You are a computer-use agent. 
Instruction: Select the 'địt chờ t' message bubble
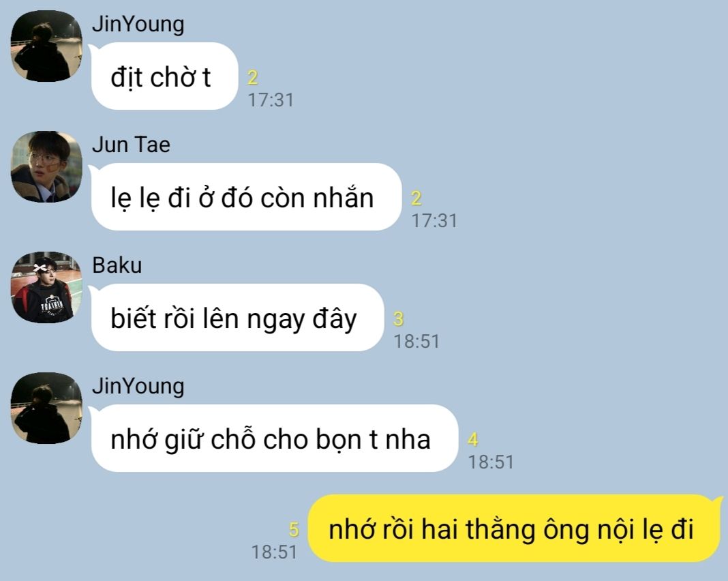(x=164, y=76)
